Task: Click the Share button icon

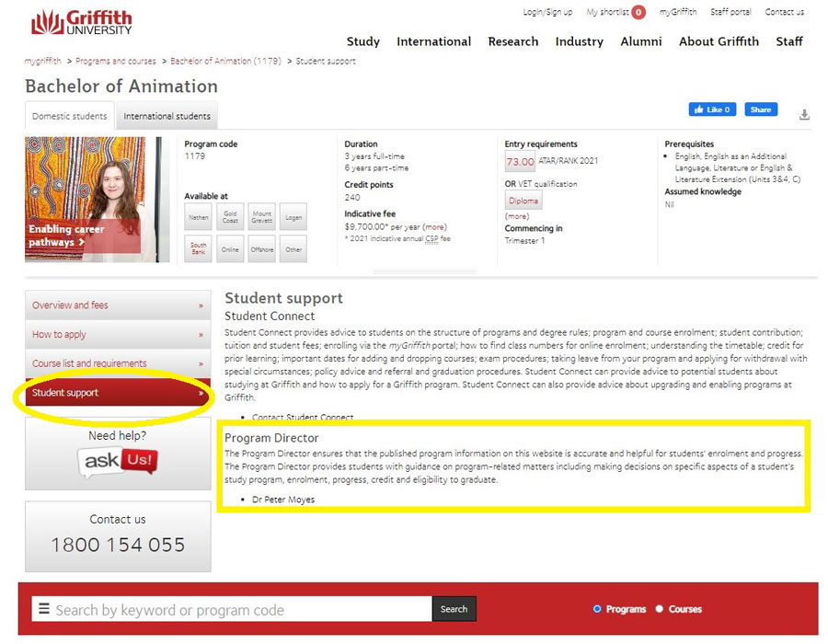Action: [x=761, y=109]
